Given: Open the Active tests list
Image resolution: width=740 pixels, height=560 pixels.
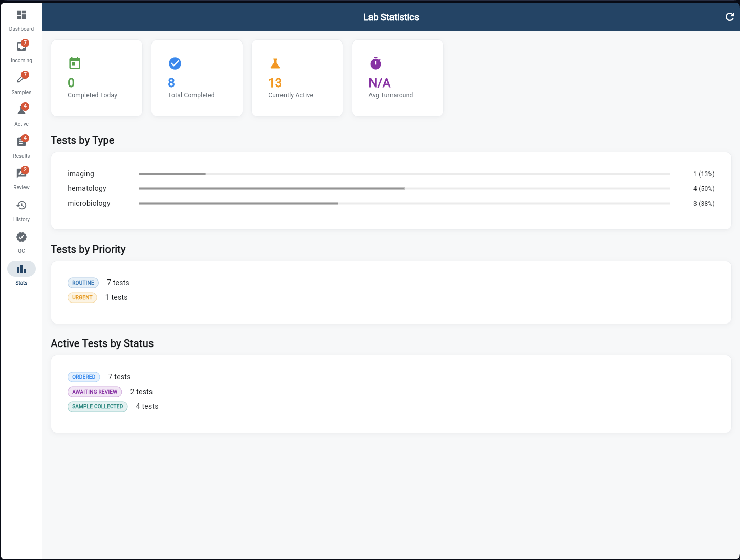Looking at the screenshot, I should 21,111.
